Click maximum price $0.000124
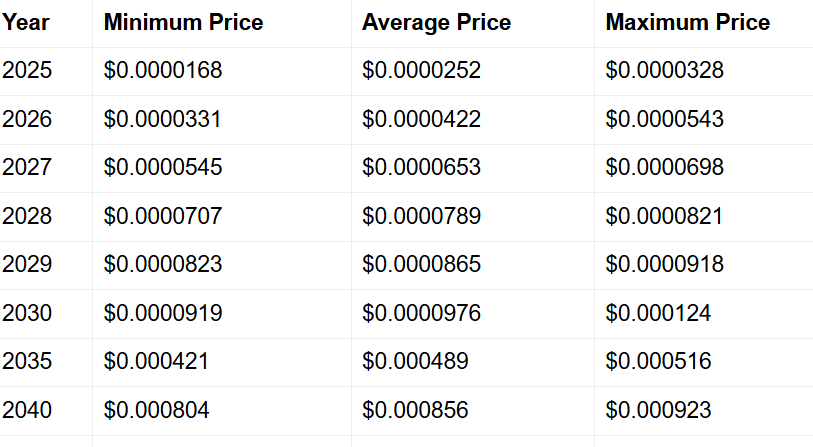The image size is (813, 447). pyautogui.click(x=658, y=313)
